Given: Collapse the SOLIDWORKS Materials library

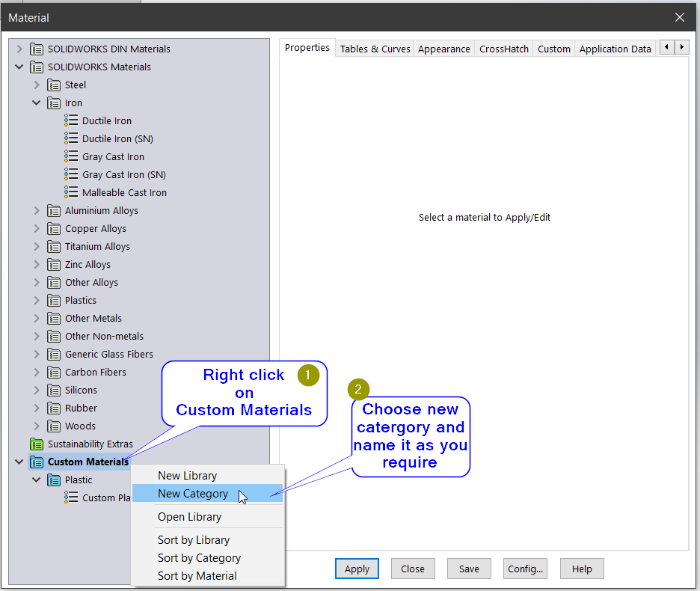Looking at the screenshot, I should [x=19, y=67].
